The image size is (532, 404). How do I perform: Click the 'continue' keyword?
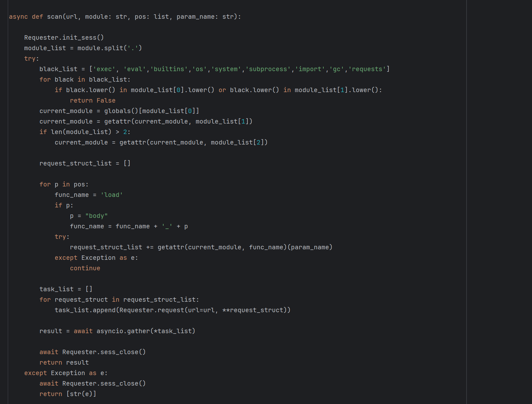85,268
